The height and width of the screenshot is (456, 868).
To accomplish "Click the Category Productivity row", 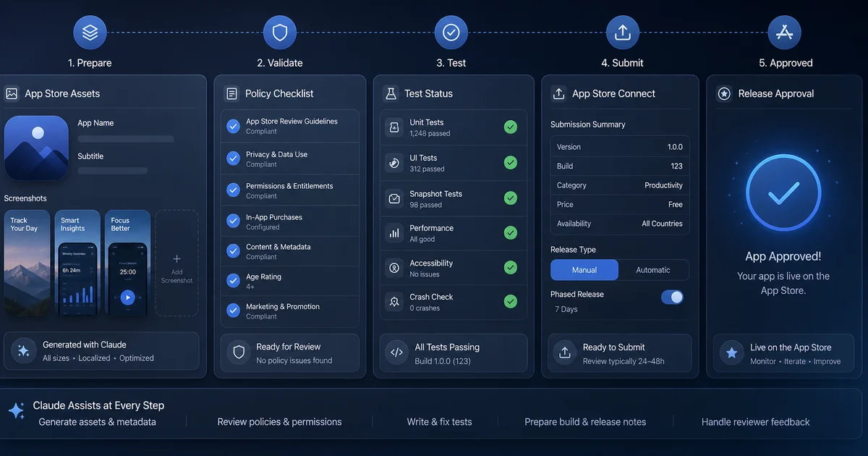I will tap(620, 185).
